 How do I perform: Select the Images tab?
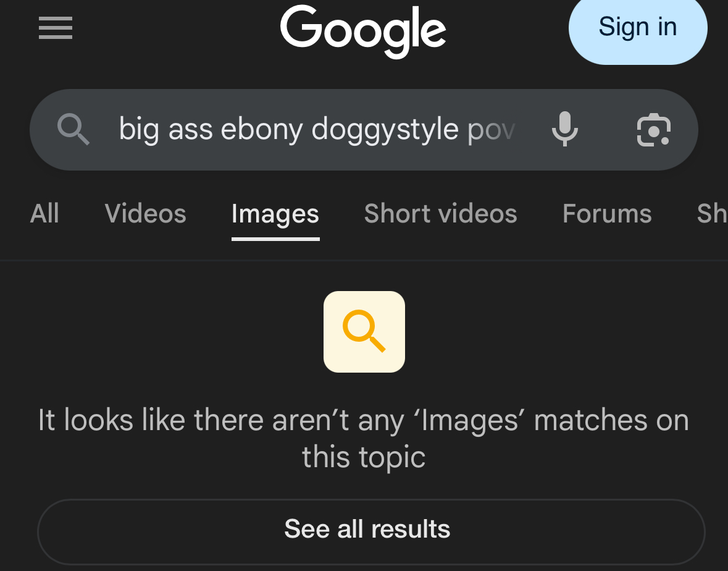click(275, 214)
